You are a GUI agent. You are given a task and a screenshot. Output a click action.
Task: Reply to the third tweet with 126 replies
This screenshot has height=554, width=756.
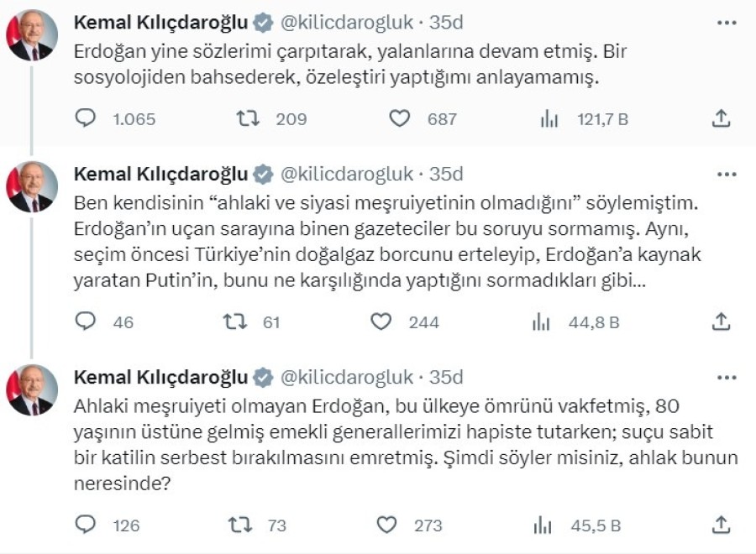87,525
